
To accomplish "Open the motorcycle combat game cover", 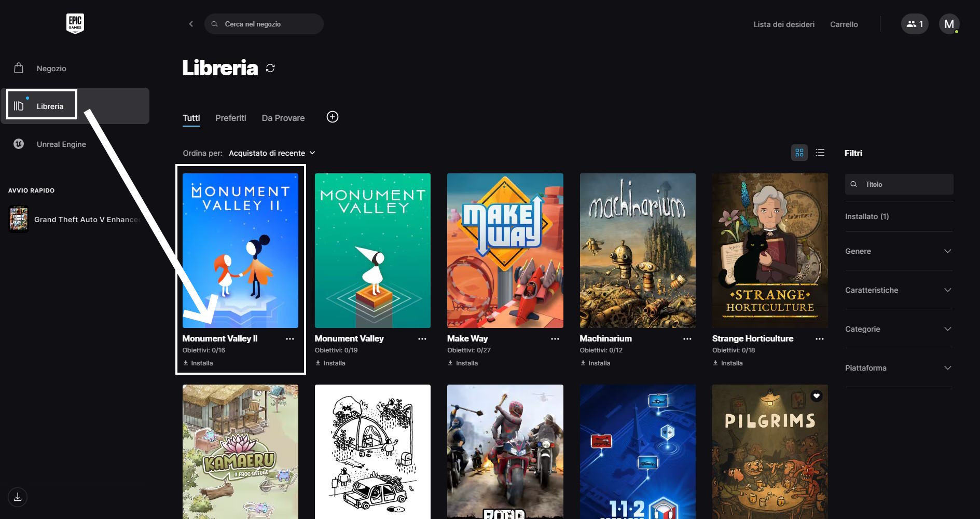I will pos(505,452).
